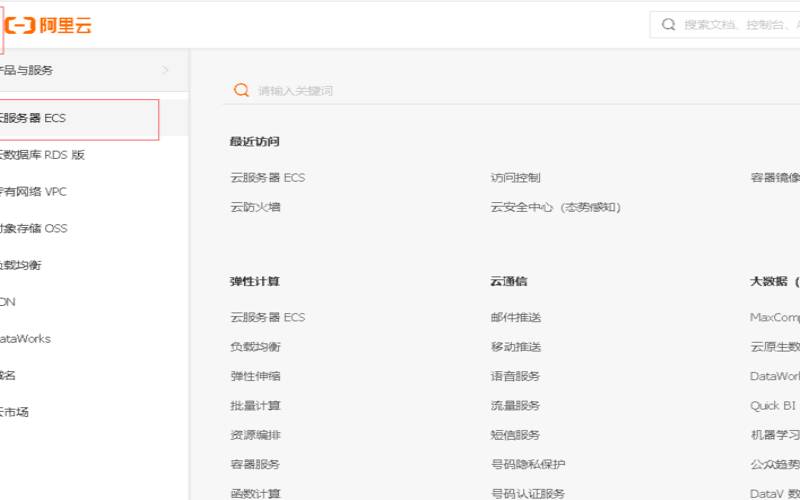Open 云防火墙 under 最近访问
Image resolution: width=800 pixels, height=500 pixels.
(255, 207)
